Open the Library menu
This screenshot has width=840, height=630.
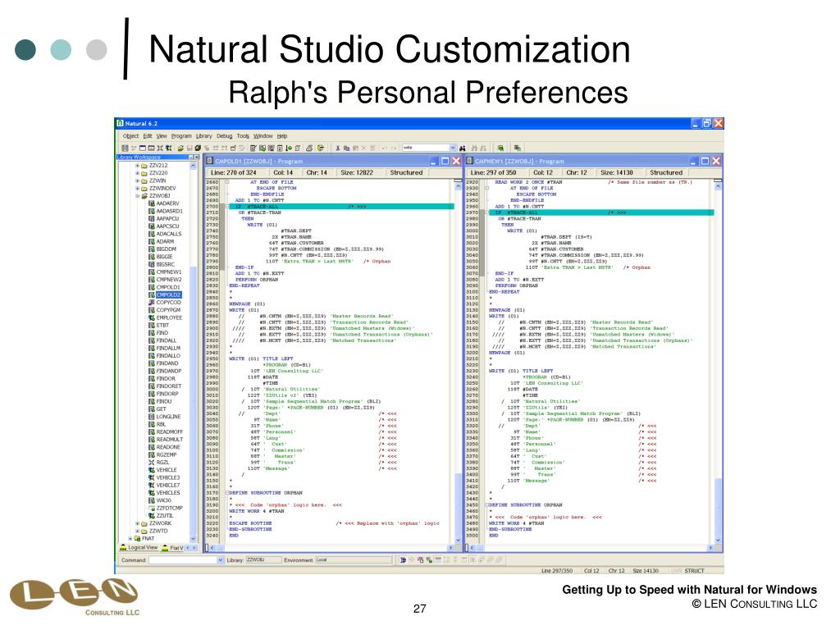(x=203, y=136)
